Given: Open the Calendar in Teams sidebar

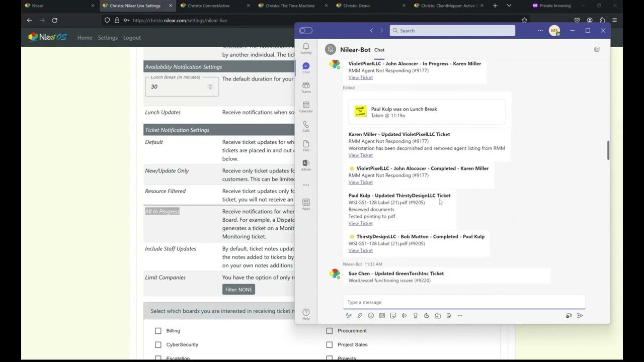Looking at the screenshot, I should pyautogui.click(x=306, y=107).
